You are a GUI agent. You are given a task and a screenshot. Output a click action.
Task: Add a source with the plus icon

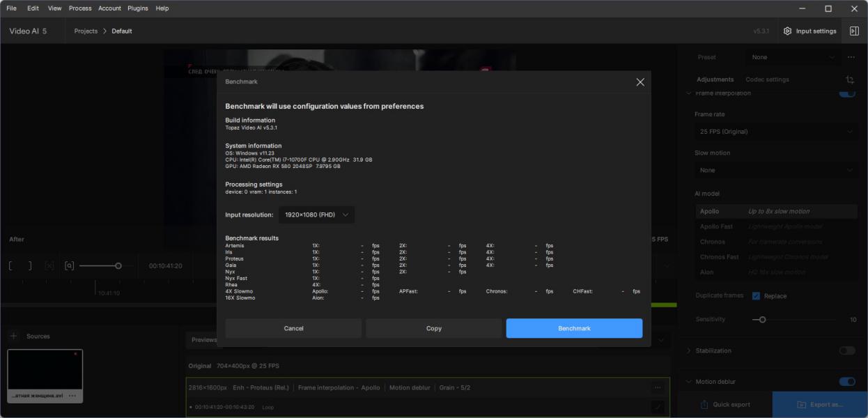[13, 336]
